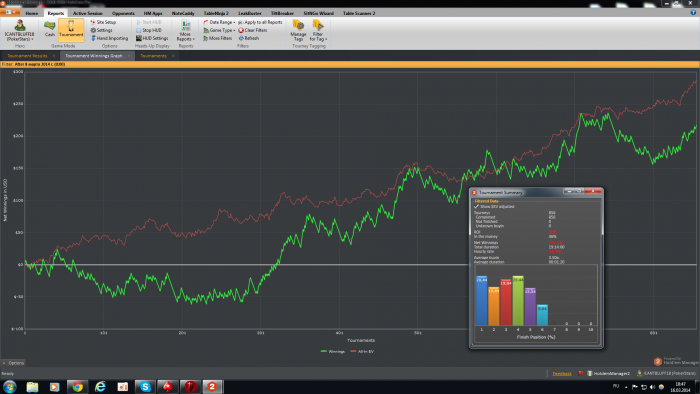This screenshot has height=394, width=700.
Task: Open Skype from the taskbar
Action: click(x=145, y=386)
